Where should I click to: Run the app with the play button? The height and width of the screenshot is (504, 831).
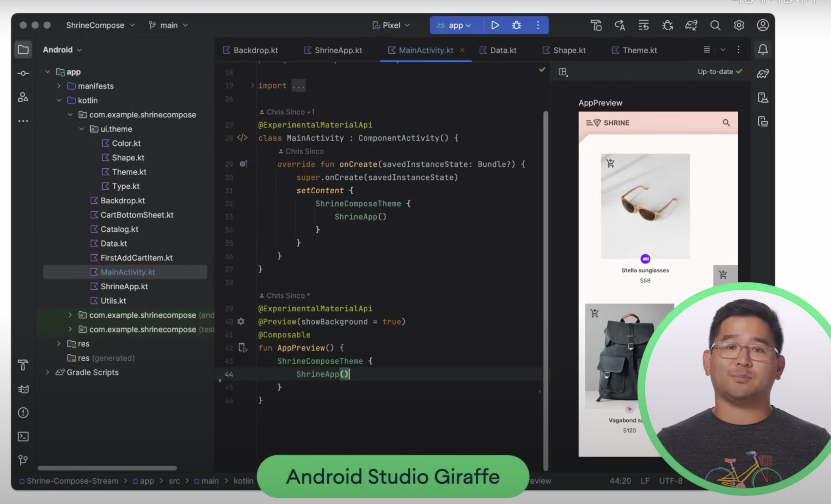[495, 25]
